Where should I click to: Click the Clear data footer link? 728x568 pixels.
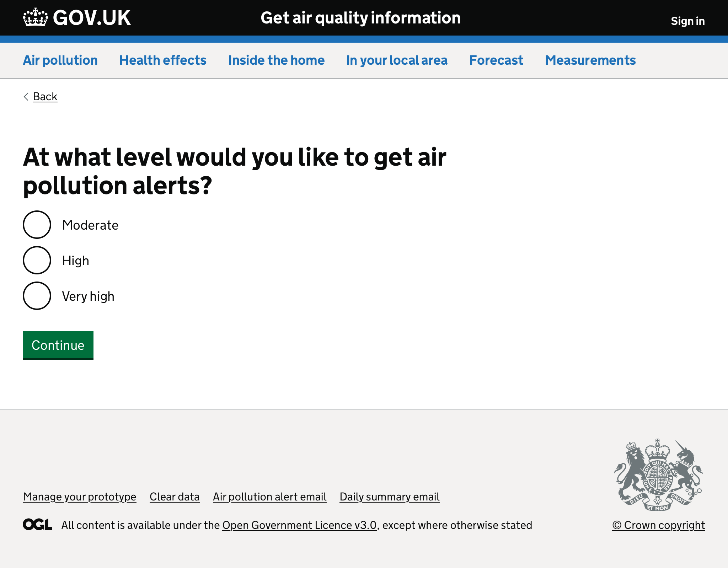coord(174,497)
